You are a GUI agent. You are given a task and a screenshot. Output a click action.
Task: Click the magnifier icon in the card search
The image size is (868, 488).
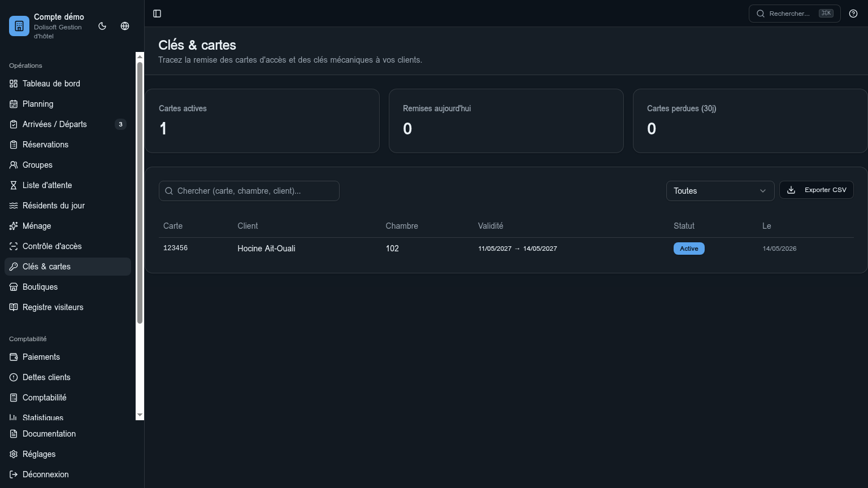(169, 191)
